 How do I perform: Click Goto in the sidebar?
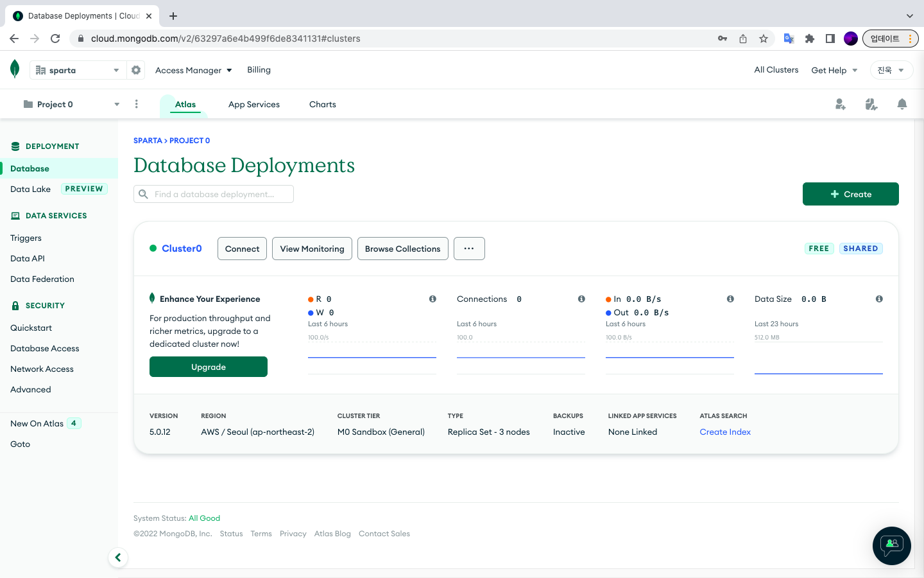click(x=20, y=444)
